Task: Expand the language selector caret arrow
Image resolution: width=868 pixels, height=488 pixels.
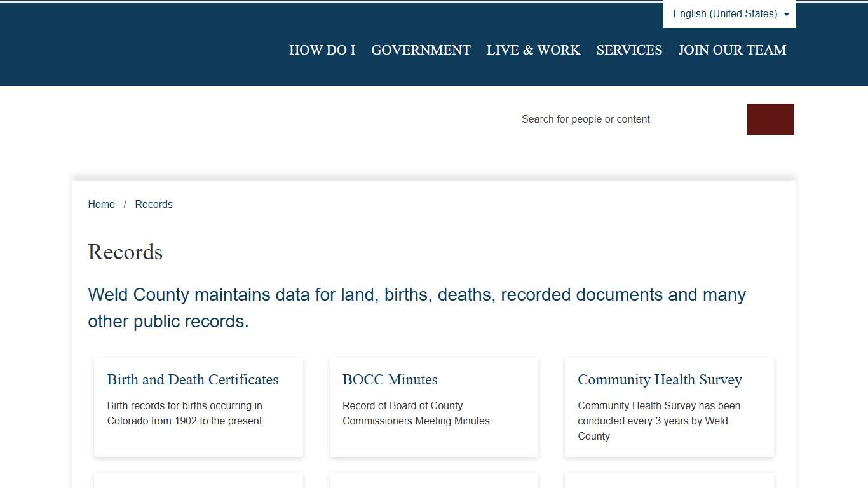Action: (x=787, y=13)
